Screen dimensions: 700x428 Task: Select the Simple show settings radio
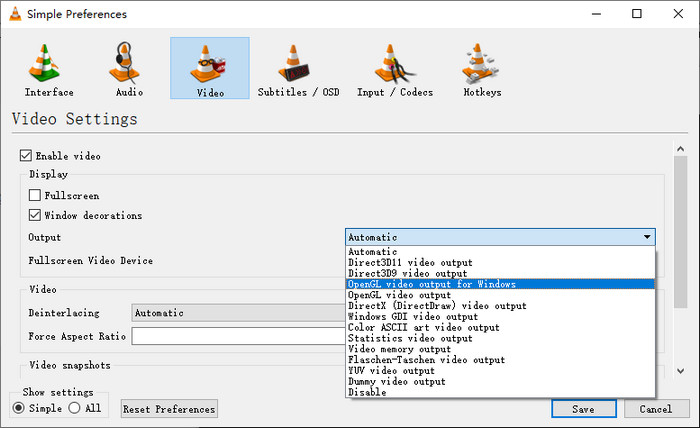click(x=18, y=408)
